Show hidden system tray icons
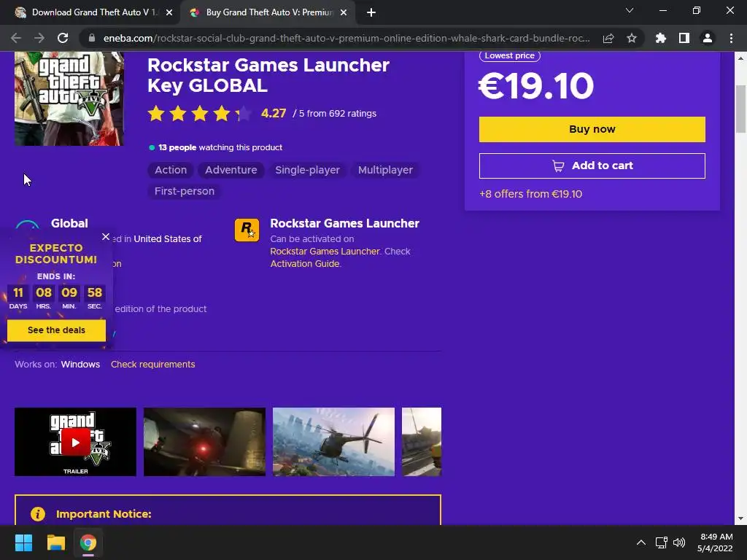The height and width of the screenshot is (560, 747). tap(641, 542)
